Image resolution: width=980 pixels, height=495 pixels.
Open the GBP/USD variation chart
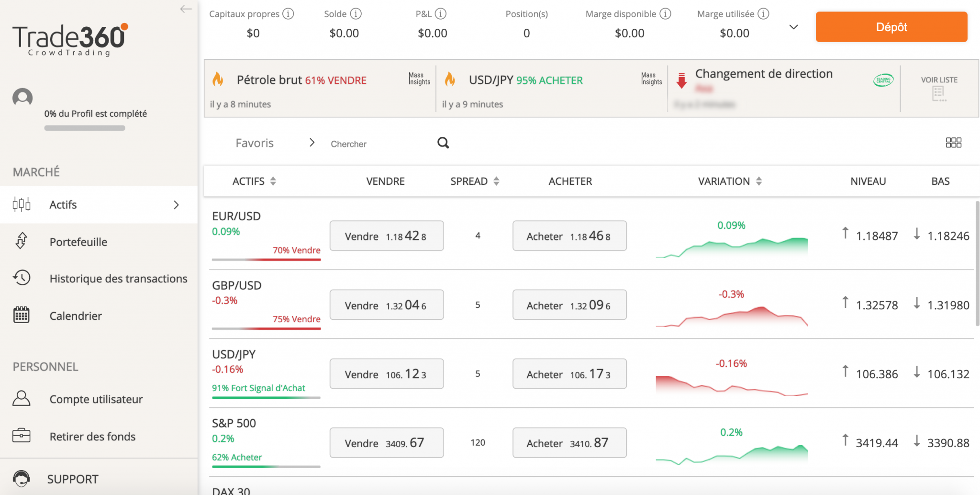732,316
